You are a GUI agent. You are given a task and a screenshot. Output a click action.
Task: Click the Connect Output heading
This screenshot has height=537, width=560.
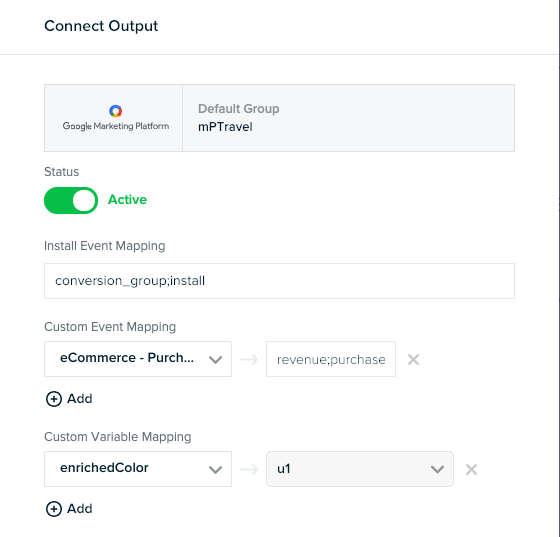(x=101, y=26)
